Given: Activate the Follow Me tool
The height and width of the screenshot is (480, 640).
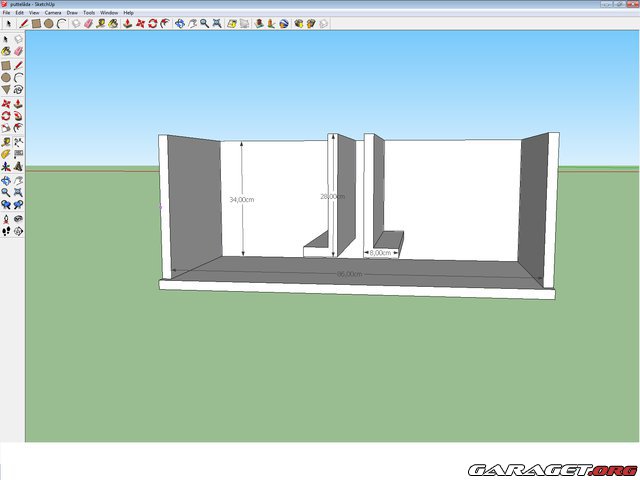Looking at the screenshot, I should [19, 115].
